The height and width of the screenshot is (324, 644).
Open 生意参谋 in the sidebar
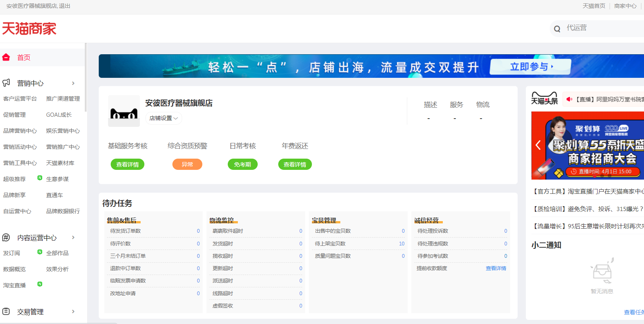pos(57,179)
